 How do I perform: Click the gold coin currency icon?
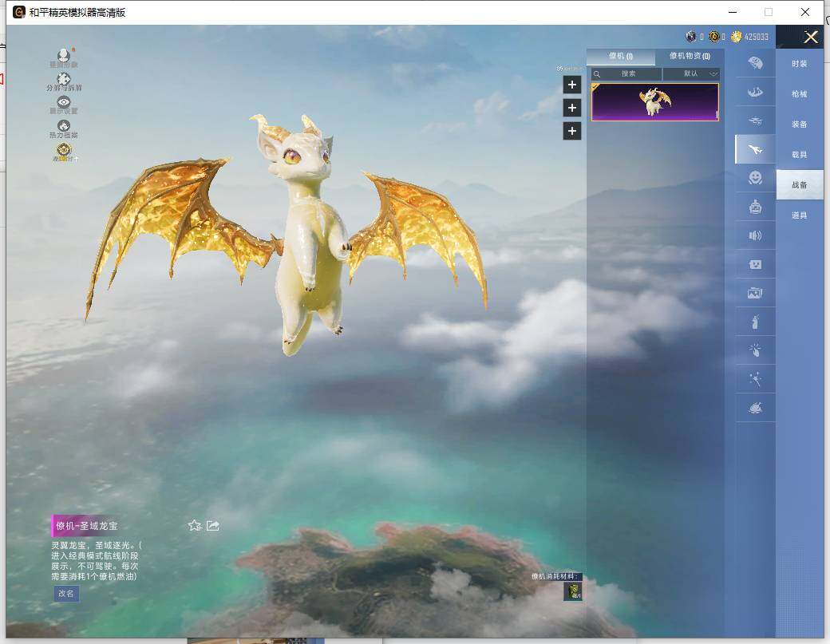pyautogui.click(x=737, y=37)
